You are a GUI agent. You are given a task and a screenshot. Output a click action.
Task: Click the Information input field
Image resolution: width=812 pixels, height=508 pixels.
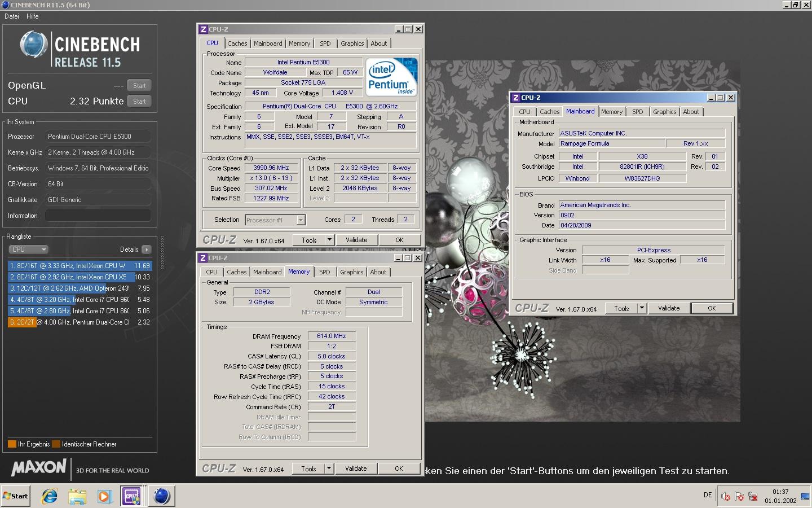point(98,216)
